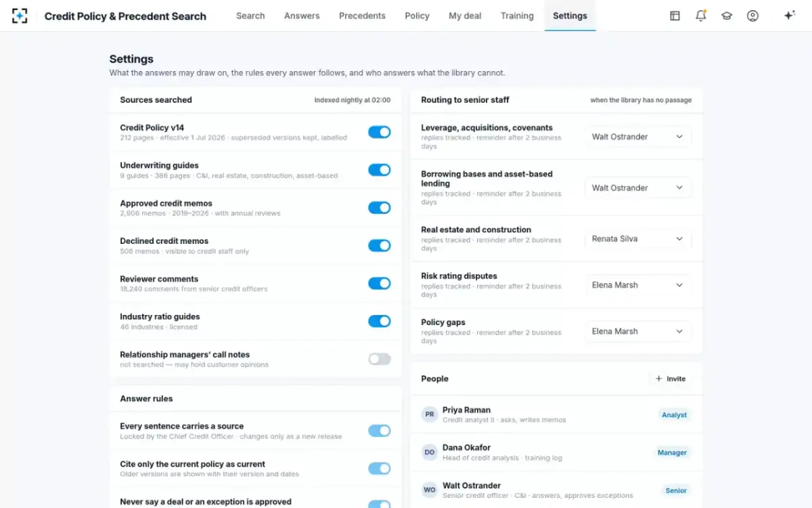Click Declined credit memos label
Screen dimensions: 812x508
coord(164,241)
